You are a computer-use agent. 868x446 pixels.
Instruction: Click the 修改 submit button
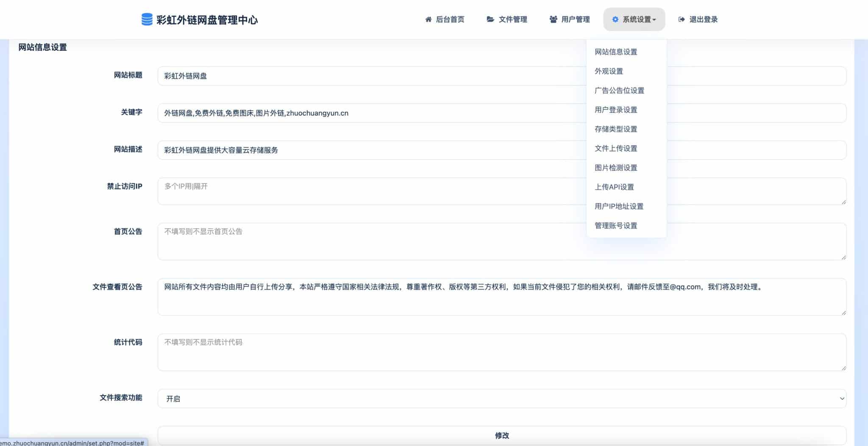[502, 435]
